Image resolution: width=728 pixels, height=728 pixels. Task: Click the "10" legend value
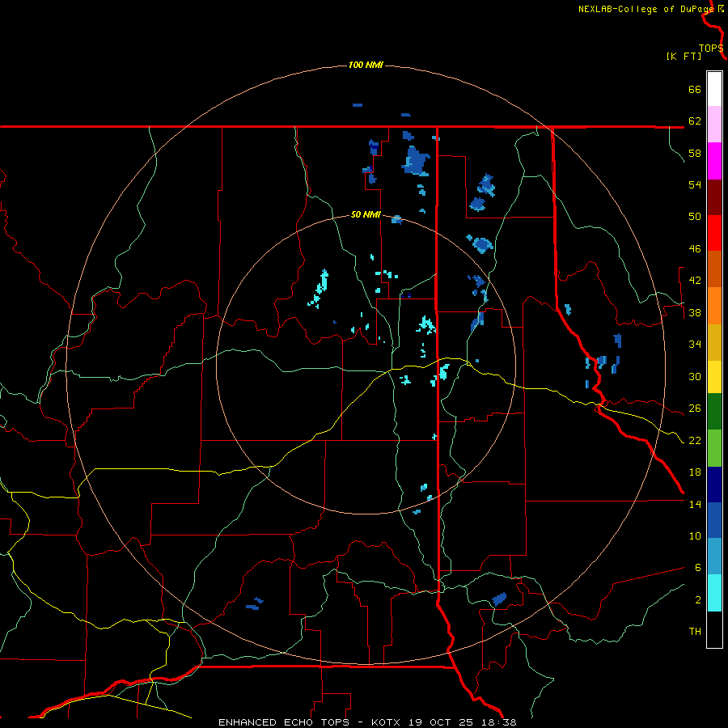click(x=695, y=536)
